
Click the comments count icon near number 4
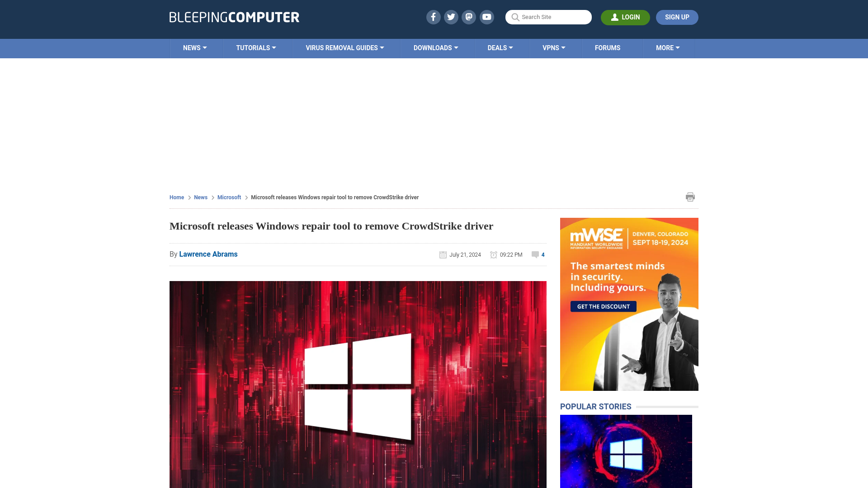pyautogui.click(x=535, y=254)
